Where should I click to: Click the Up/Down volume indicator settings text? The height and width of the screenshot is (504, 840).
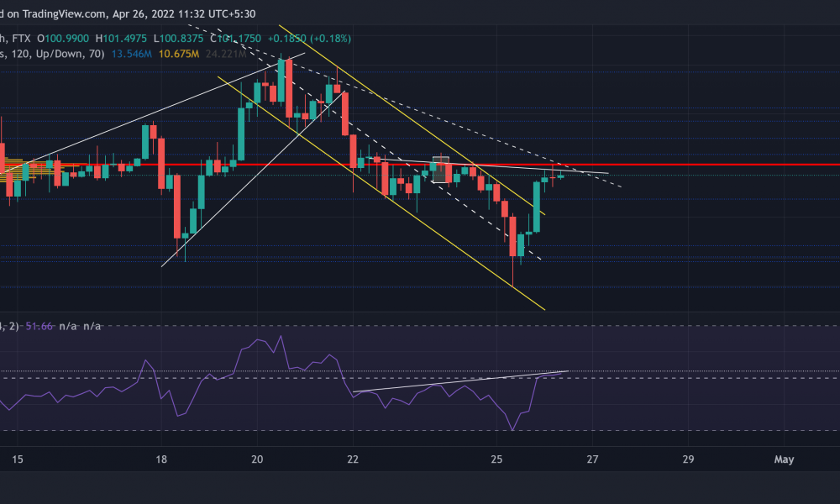pos(52,54)
